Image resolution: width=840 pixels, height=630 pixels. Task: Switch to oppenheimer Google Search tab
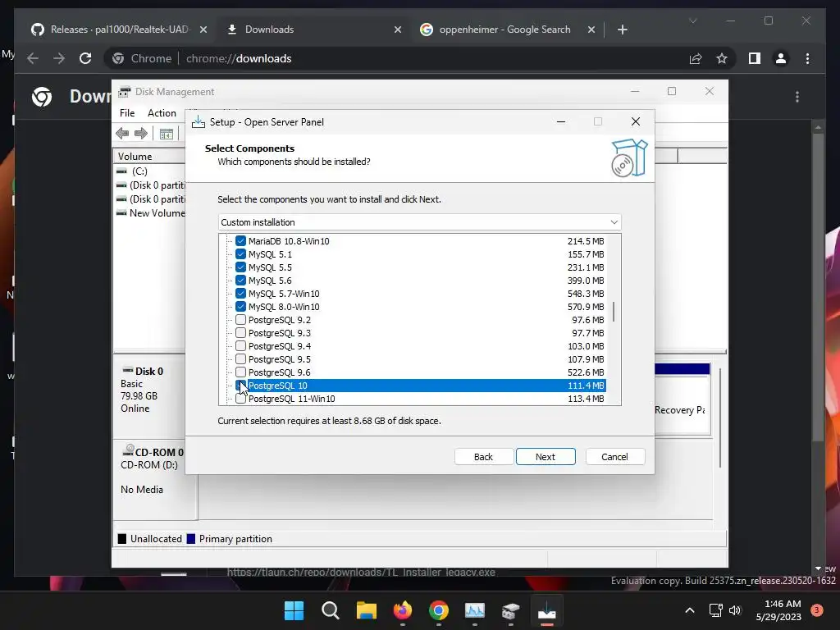click(504, 30)
